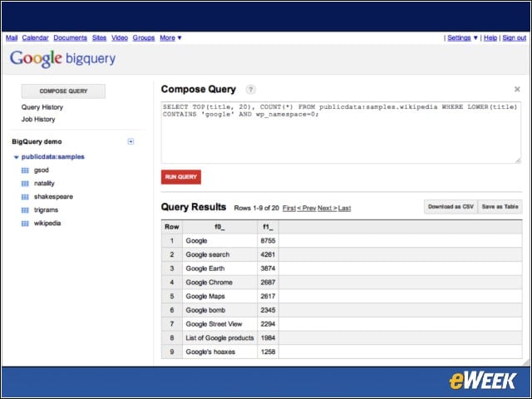Click the table icon next to gsod

pos(25,170)
